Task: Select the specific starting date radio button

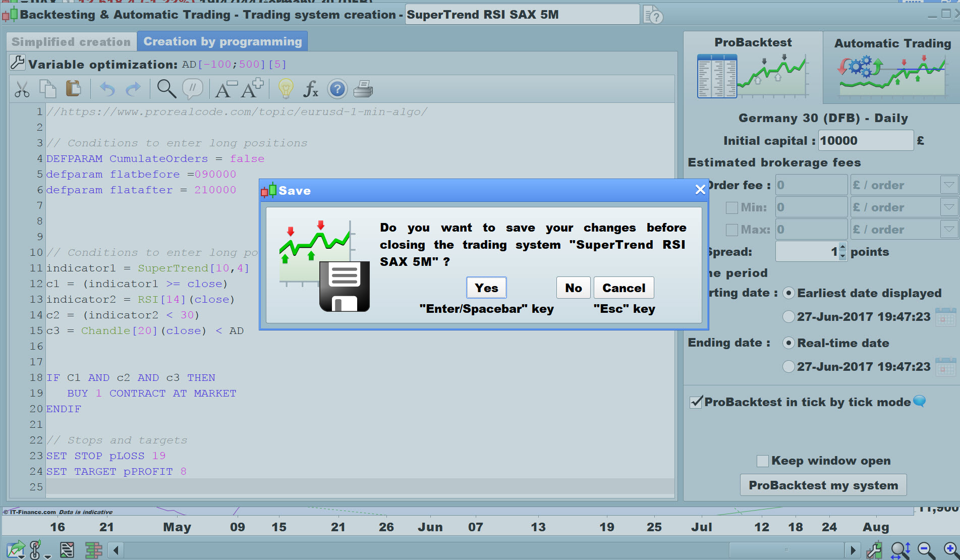Action: [x=788, y=317]
